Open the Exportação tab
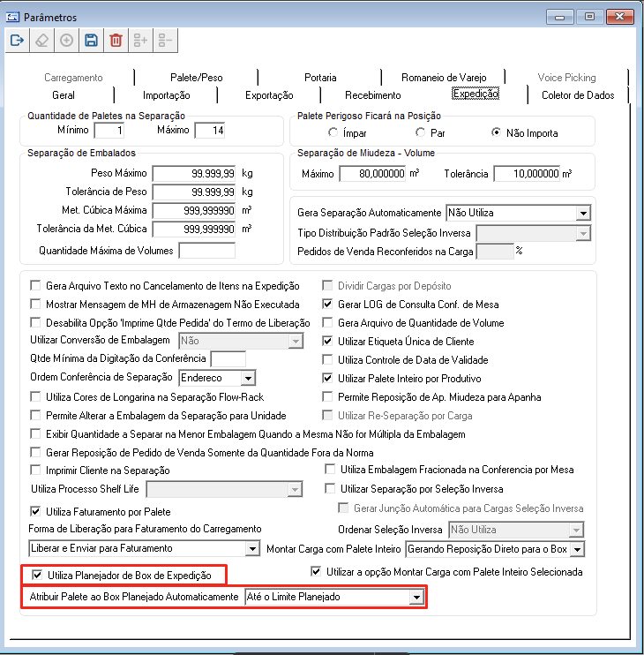This screenshot has height=655, width=644. click(x=269, y=95)
